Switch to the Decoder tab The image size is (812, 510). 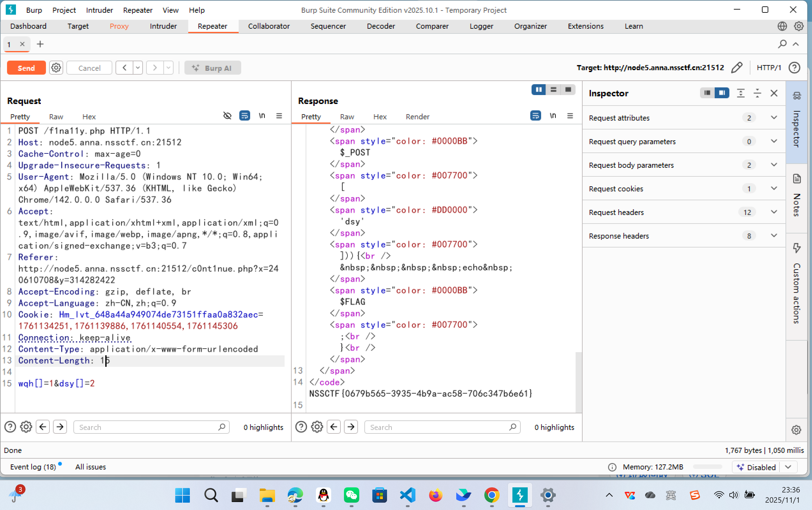coord(380,26)
